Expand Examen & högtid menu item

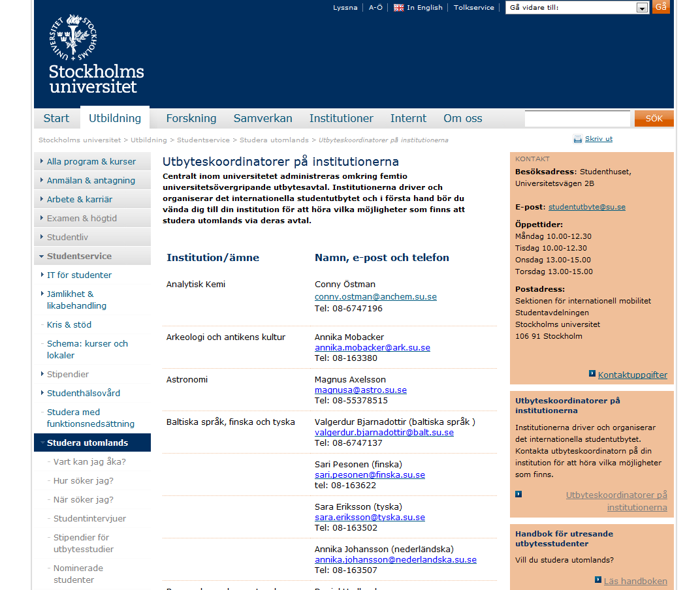[x=92, y=218]
